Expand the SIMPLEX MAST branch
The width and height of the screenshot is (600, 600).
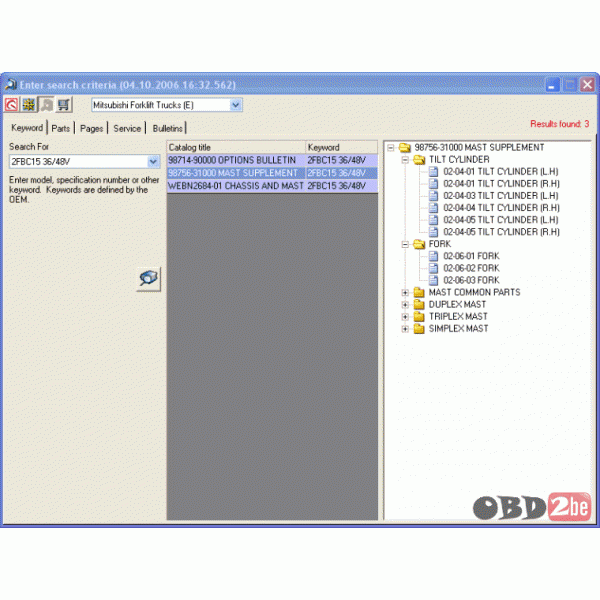(x=405, y=329)
